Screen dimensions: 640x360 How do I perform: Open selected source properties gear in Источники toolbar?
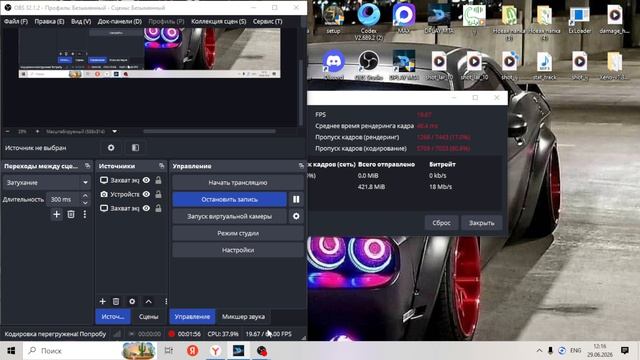click(x=132, y=301)
